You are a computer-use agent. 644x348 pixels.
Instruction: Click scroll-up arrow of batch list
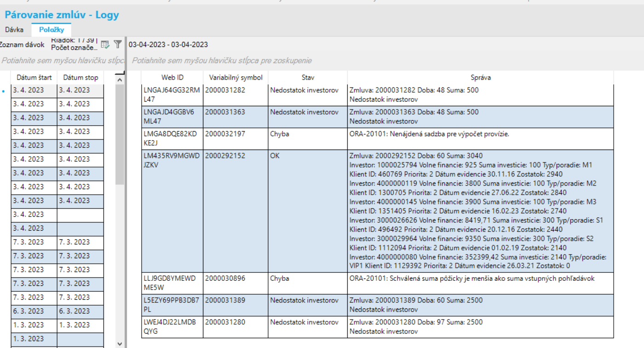point(120,80)
